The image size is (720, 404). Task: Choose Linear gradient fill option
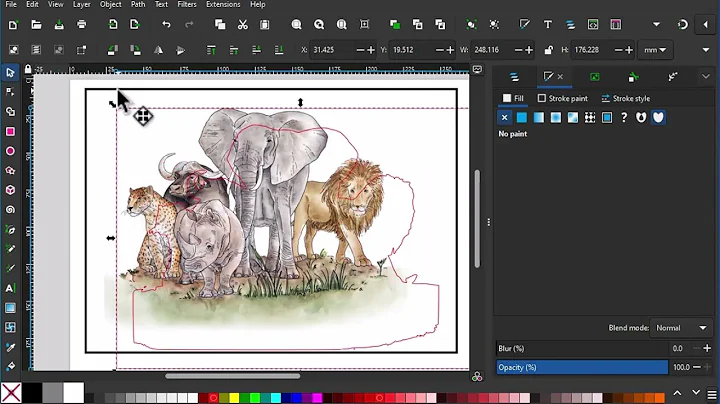[539, 118]
